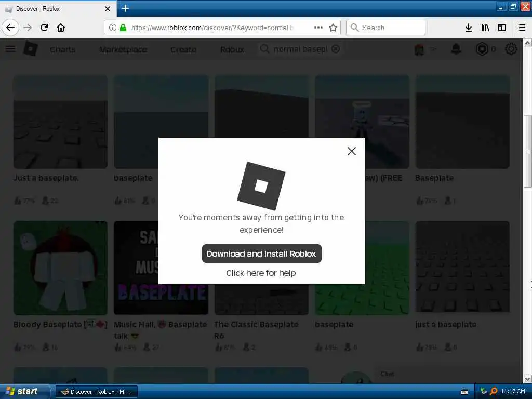Open the Bloody Baseplate game thumbnail
Image resolution: width=532 pixels, height=399 pixels.
pos(60,268)
